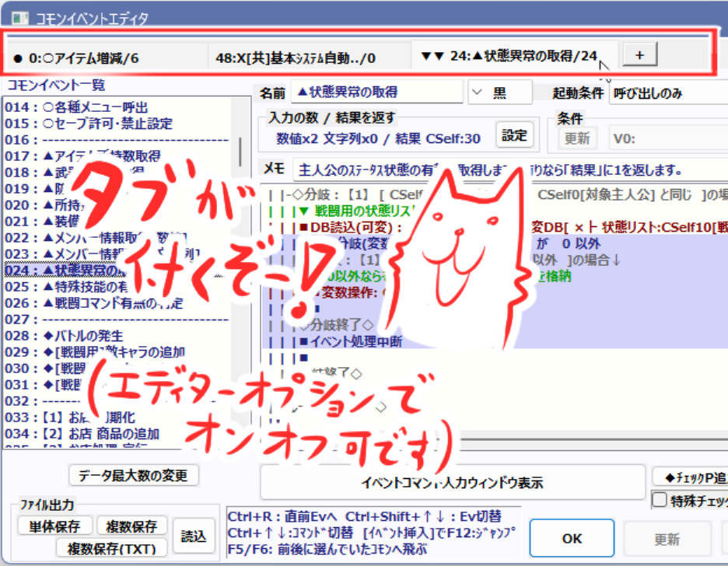Viewport: 728px width, 566px height.
Task: Click the 読込 button
Action: tap(194, 536)
